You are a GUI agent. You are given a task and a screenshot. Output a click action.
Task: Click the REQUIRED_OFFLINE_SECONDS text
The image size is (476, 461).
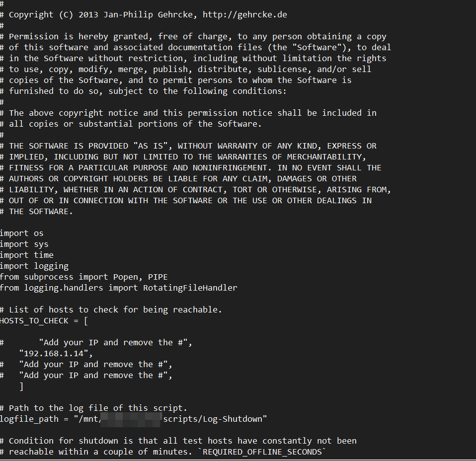264,452
